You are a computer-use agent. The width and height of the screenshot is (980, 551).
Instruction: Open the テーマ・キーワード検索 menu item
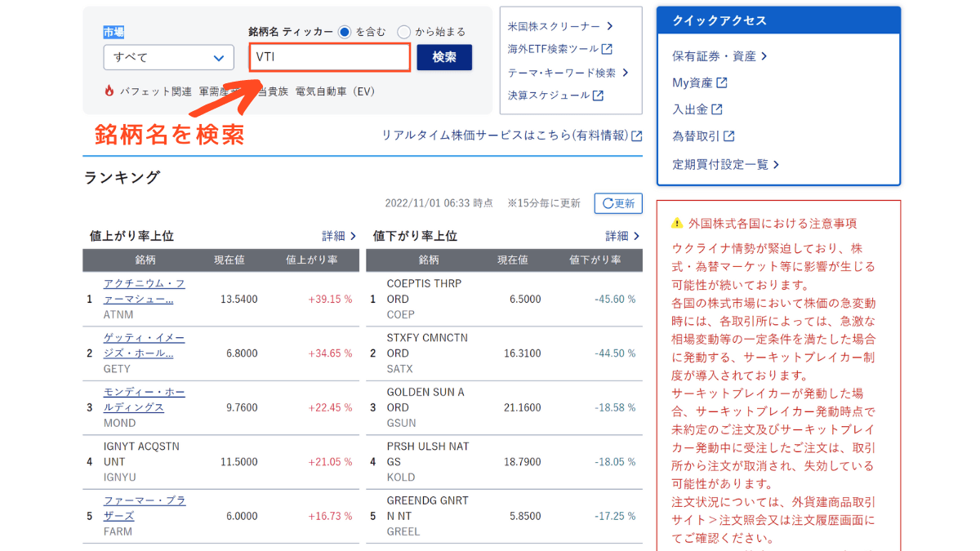[568, 73]
